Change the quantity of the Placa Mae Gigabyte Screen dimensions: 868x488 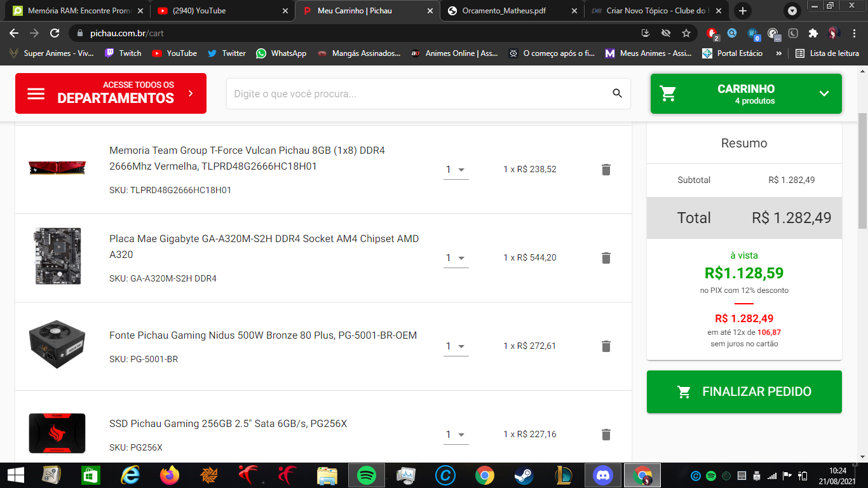pos(456,258)
